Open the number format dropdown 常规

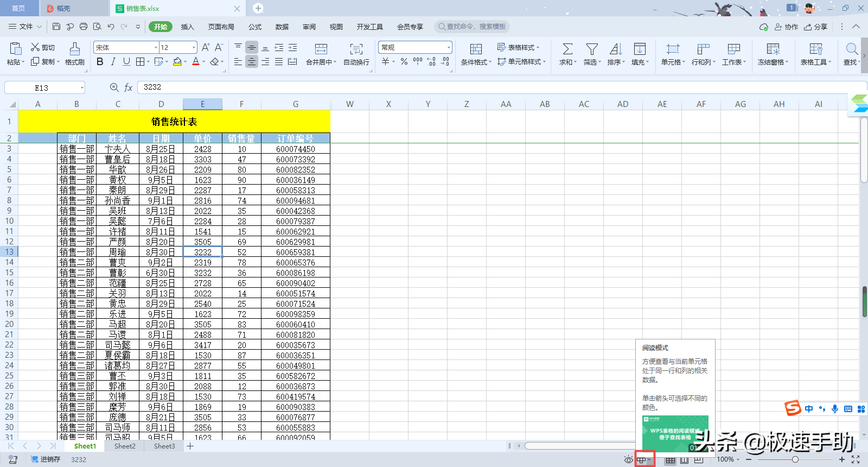(x=448, y=48)
